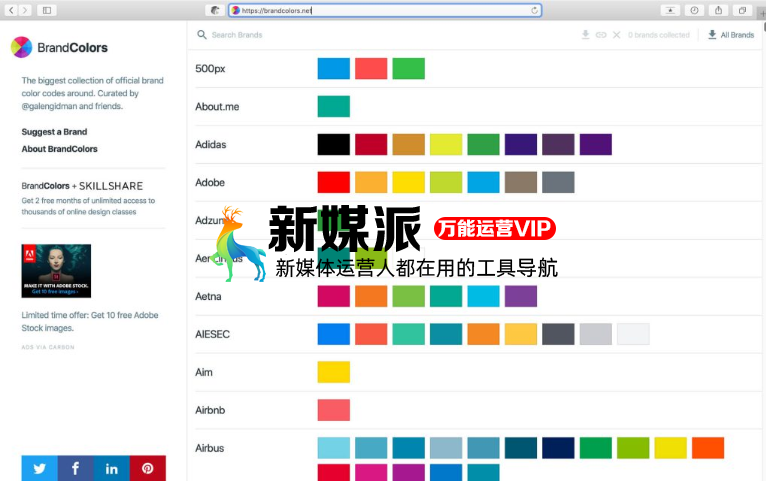Open the BrandColors + Skillshare promo
Viewport: 766px width, 486px height.
point(88,198)
